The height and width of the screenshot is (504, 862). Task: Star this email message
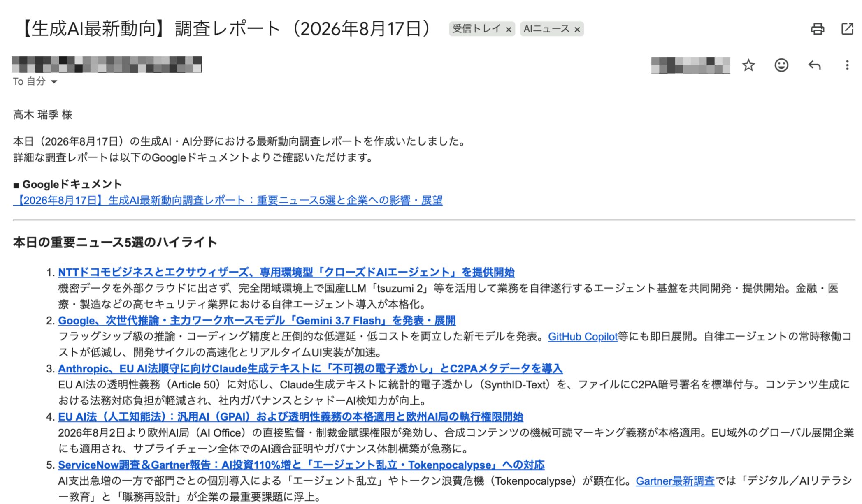[748, 65]
